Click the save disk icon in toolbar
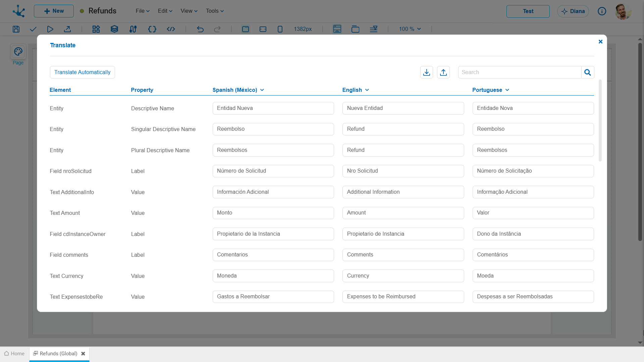The width and height of the screenshot is (644, 362). (16, 29)
